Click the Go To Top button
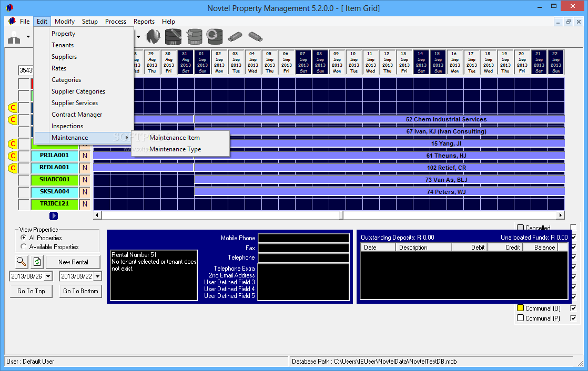Viewport: 588px width, 371px height. pyautogui.click(x=31, y=291)
